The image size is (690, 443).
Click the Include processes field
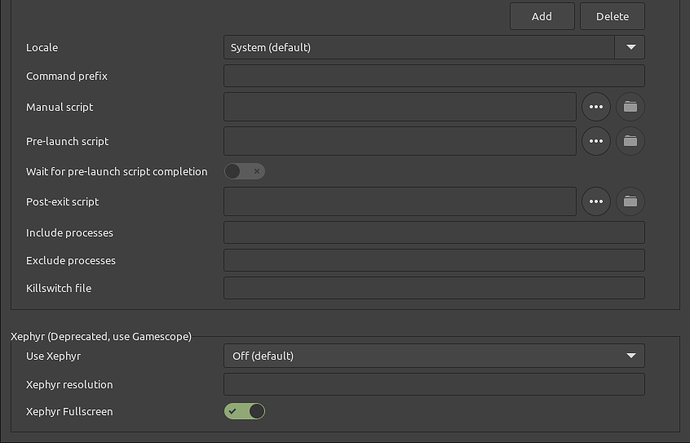[x=433, y=233]
